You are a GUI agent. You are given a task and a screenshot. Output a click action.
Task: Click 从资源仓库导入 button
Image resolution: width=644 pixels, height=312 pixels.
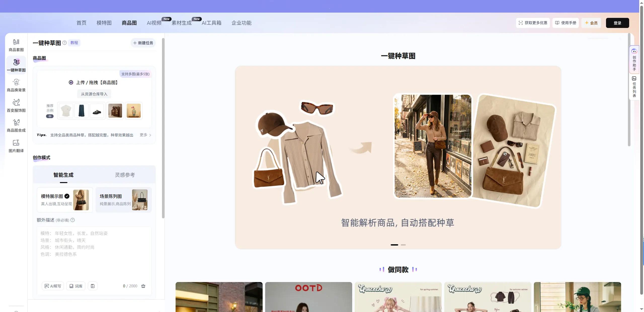pyautogui.click(x=94, y=94)
